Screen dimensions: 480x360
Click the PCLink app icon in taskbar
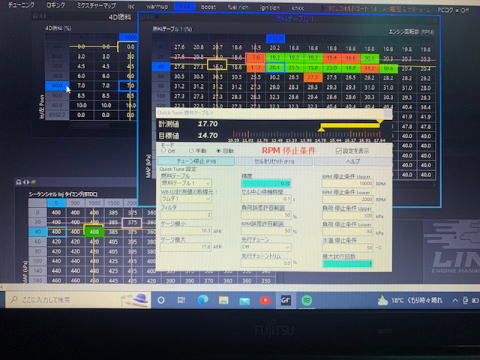(286, 300)
